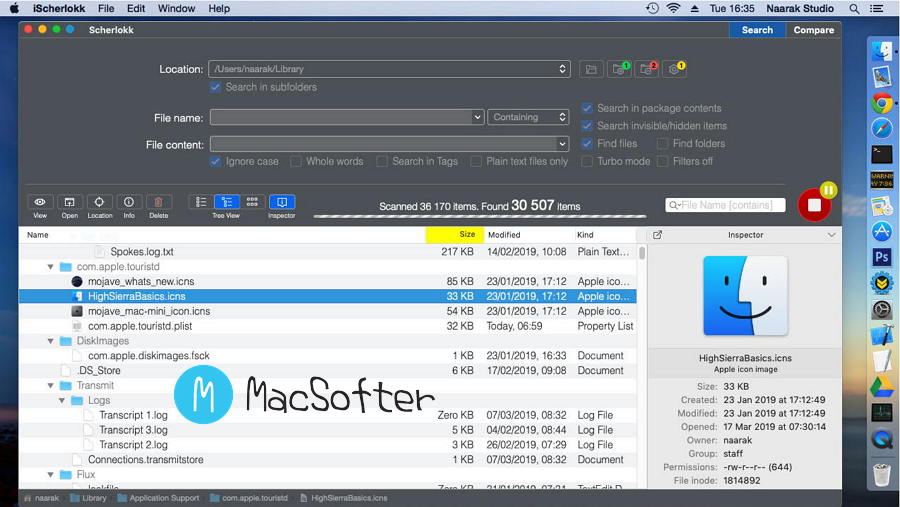Click the Open toolbar icon
The width and height of the screenshot is (900, 507).
click(x=69, y=202)
